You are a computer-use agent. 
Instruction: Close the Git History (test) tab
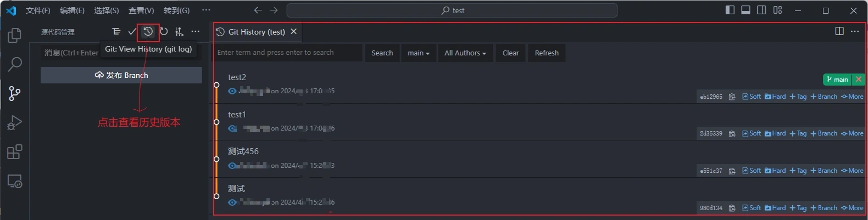pyautogui.click(x=294, y=31)
